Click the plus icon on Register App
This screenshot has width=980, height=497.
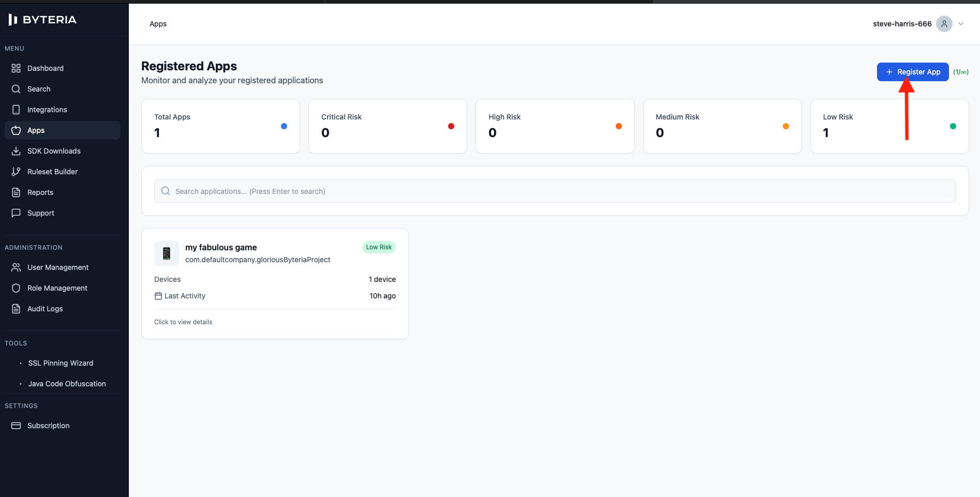(x=889, y=72)
